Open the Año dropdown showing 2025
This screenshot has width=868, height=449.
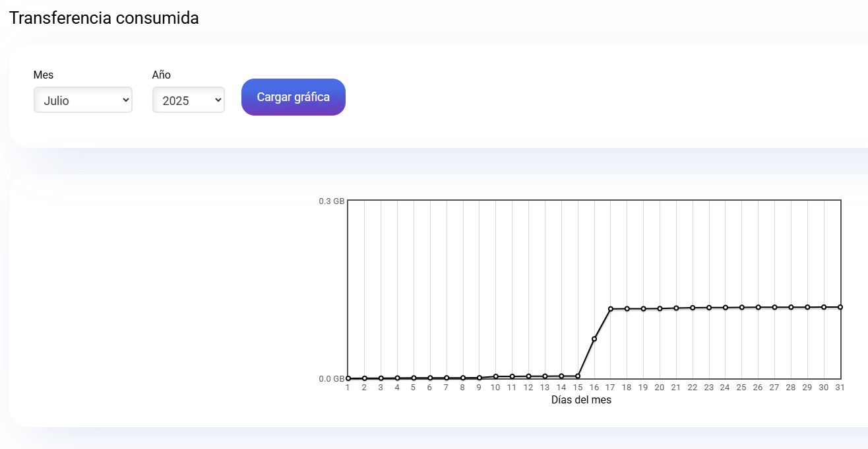point(189,100)
